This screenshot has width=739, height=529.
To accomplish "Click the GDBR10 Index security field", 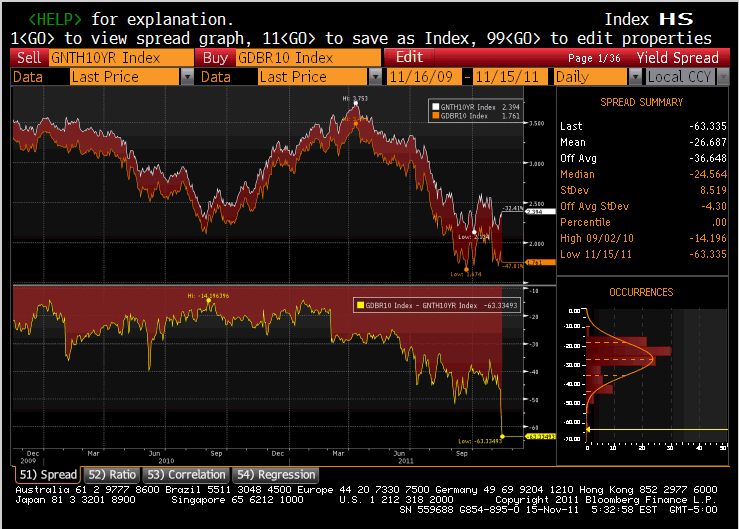I will (306, 58).
